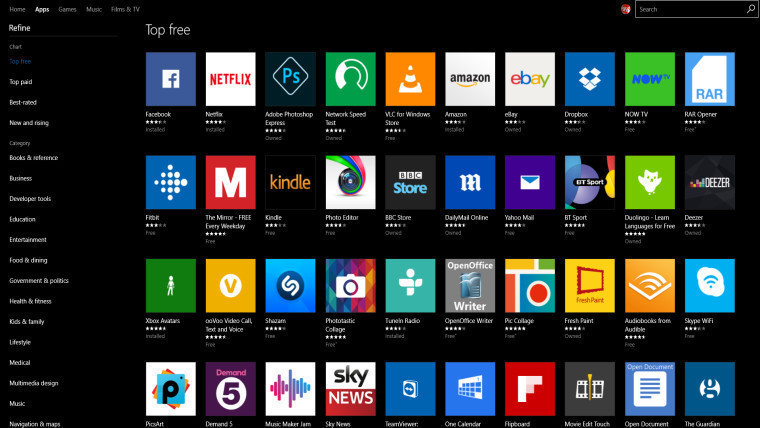Open the Flipboard app tile
The width and height of the screenshot is (760, 428).
pyautogui.click(x=530, y=389)
